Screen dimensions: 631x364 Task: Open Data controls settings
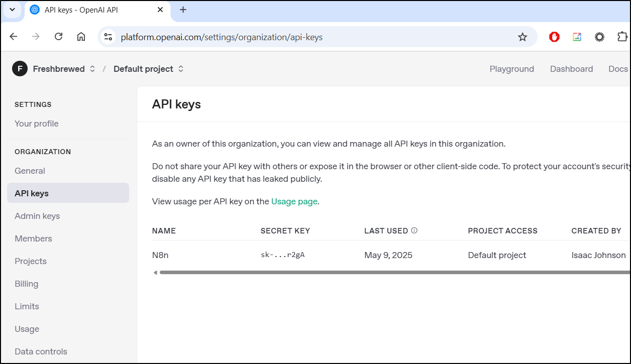tap(41, 351)
